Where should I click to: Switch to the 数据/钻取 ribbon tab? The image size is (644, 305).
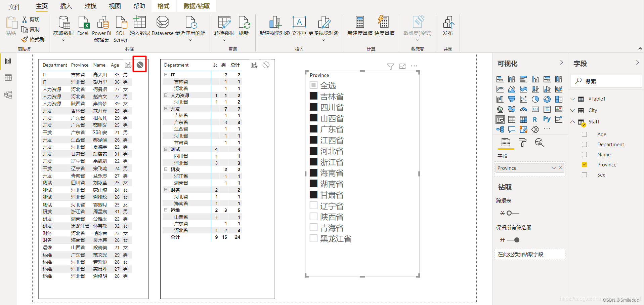197,6
